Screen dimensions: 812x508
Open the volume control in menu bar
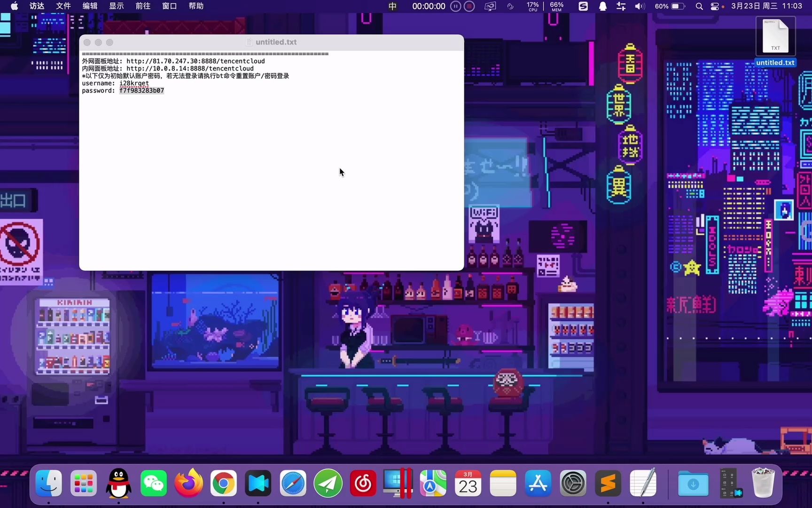click(x=640, y=6)
